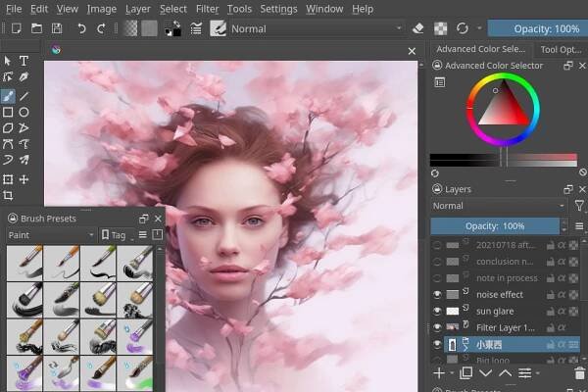
Task: Delete layer using trash icon
Action: click(x=578, y=372)
